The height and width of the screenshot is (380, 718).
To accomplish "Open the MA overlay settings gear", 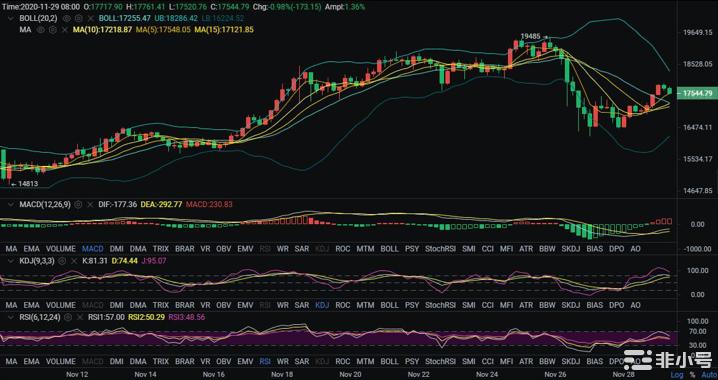I will pyautogui.click(x=53, y=29).
